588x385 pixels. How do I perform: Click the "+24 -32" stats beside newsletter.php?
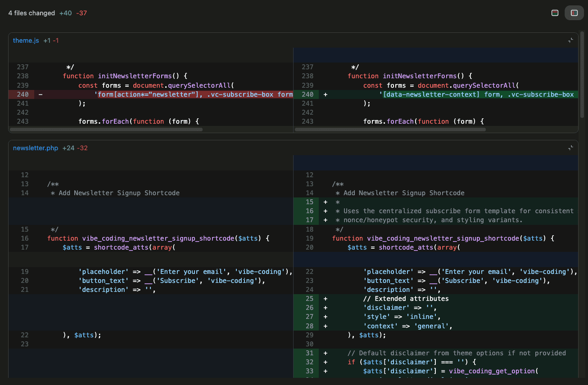coord(74,148)
